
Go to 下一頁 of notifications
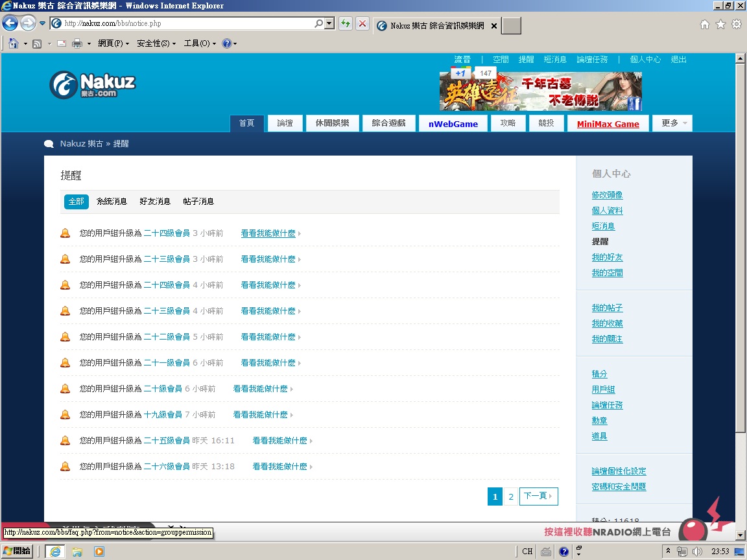point(538,496)
